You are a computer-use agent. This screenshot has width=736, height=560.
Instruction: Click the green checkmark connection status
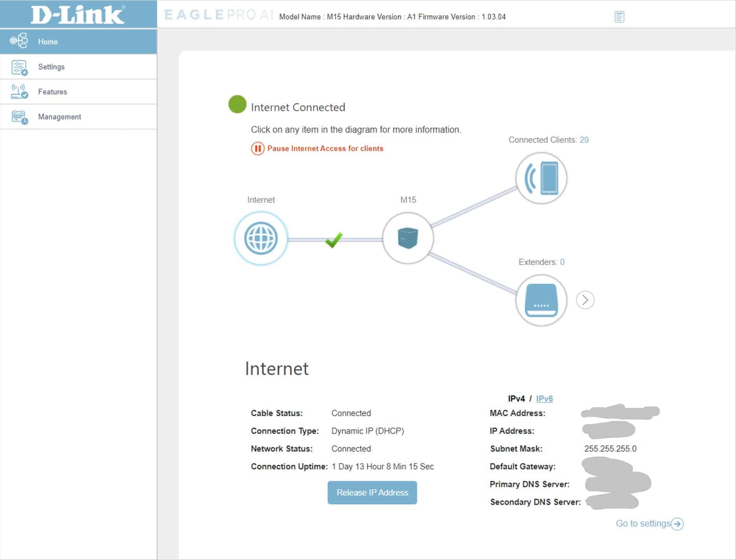[334, 240]
